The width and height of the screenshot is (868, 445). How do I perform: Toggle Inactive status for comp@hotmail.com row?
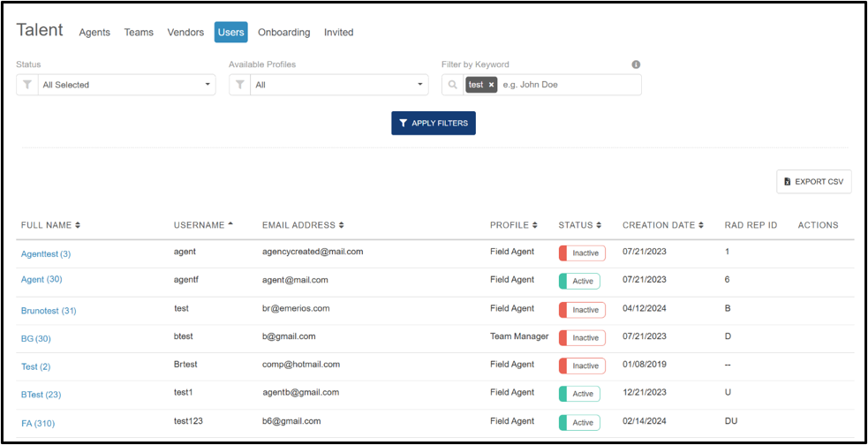pyautogui.click(x=582, y=366)
